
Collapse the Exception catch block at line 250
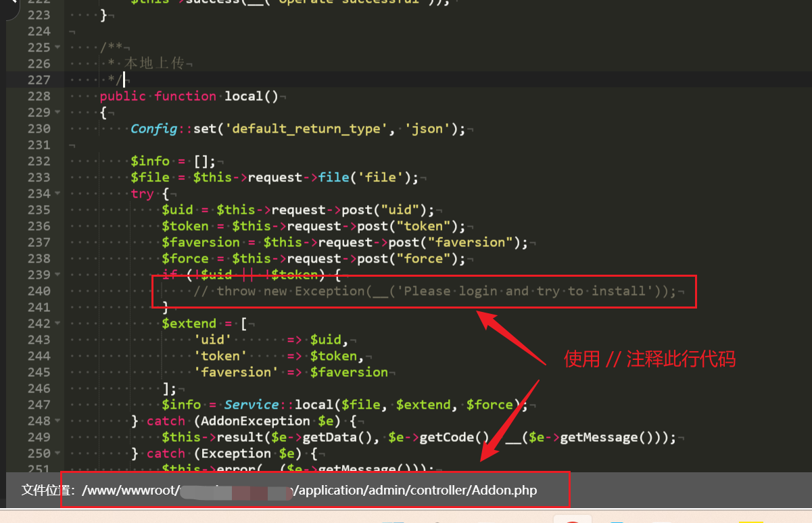[x=57, y=453]
